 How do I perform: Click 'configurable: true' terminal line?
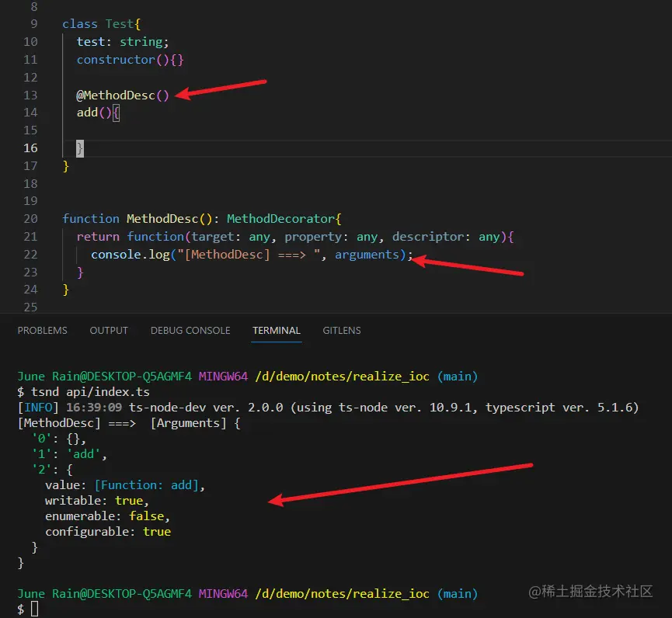[108, 532]
